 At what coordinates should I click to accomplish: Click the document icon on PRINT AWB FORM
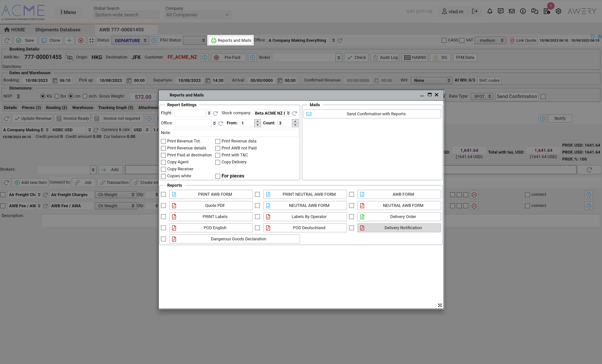point(174,195)
